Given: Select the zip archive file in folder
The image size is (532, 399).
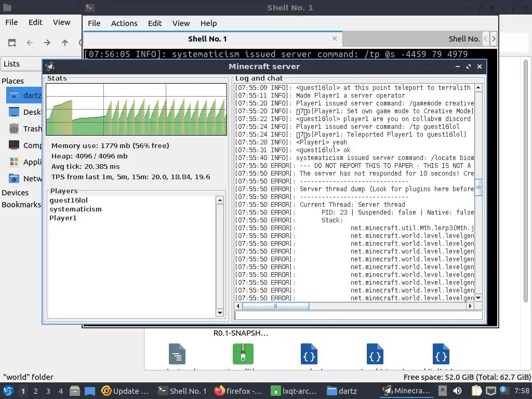Looking at the screenshot, I should (x=243, y=353).
